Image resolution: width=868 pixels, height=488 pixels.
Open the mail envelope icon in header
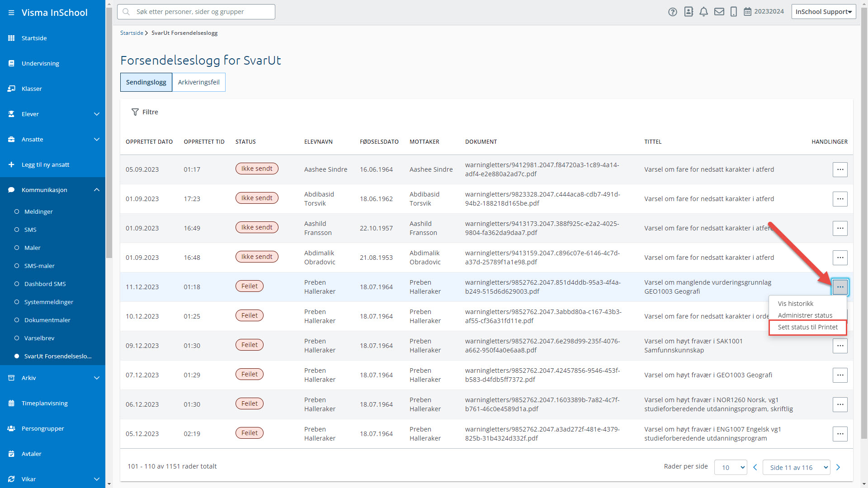(x=719, y=12)
